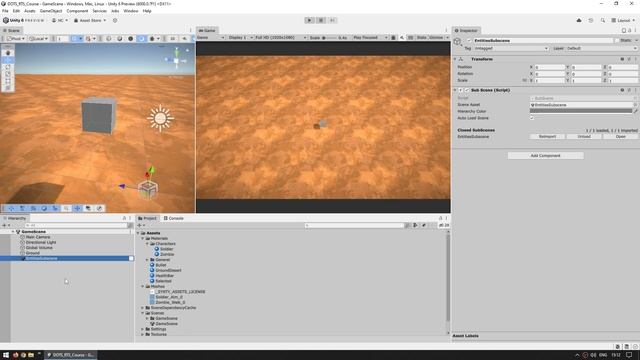Viewport: 640px width, 360px height.
Task: Click the Directional Light sun gizmo in Scene
Action: [x=160, y=118]
